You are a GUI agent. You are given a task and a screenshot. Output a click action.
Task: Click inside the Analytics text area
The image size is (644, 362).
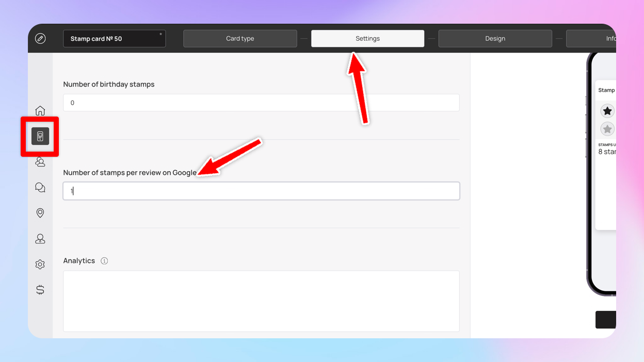pyautogui.click(x=261, y=301)
